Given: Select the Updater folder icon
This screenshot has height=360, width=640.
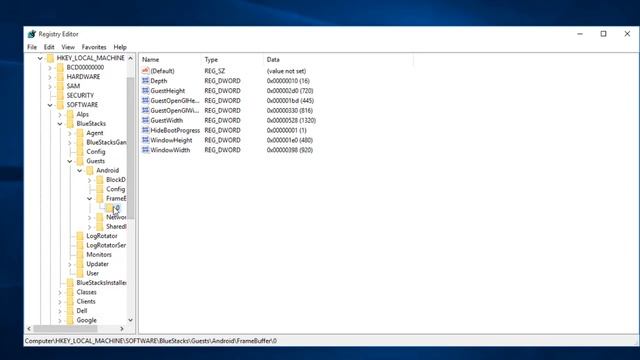Looking at the screenshot, I should tap(80, 264).
